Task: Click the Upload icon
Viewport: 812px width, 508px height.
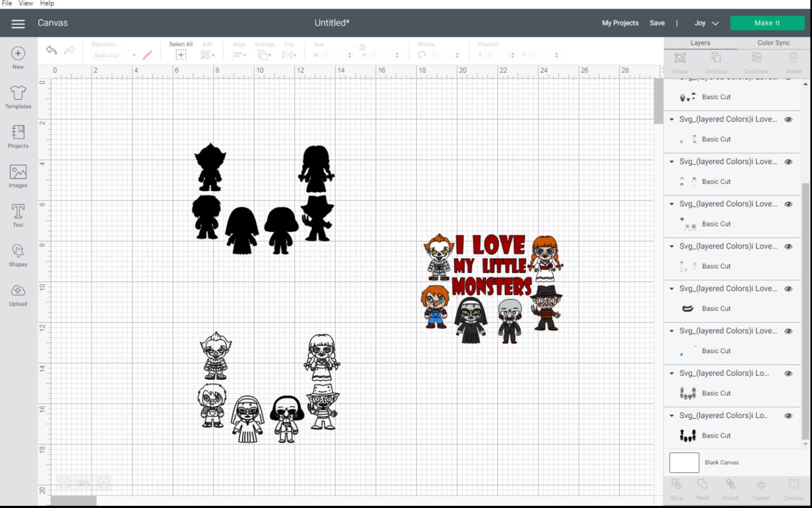Action: 18,291
